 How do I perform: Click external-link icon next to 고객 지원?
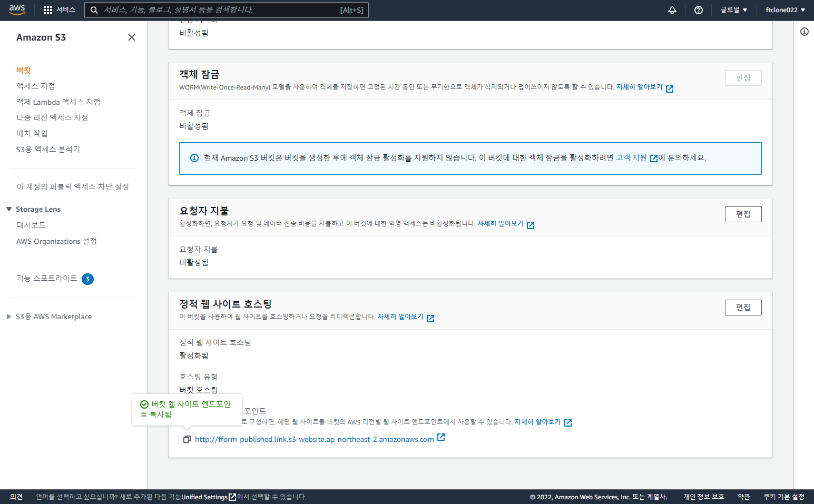click(654, 159)
